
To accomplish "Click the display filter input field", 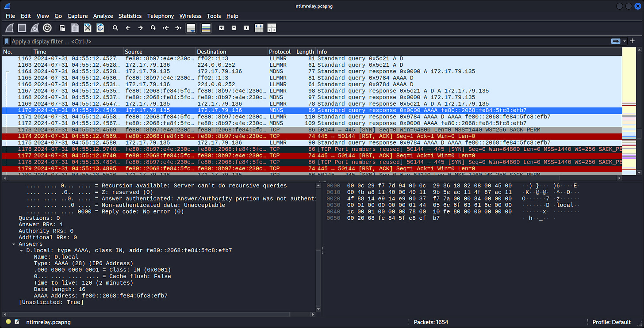I will pos(310,41).
